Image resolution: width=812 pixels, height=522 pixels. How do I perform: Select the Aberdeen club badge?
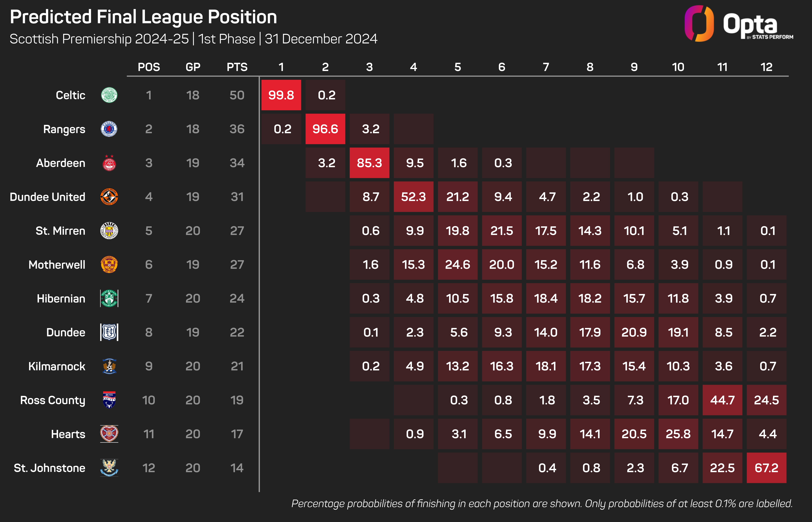[109, 163]
